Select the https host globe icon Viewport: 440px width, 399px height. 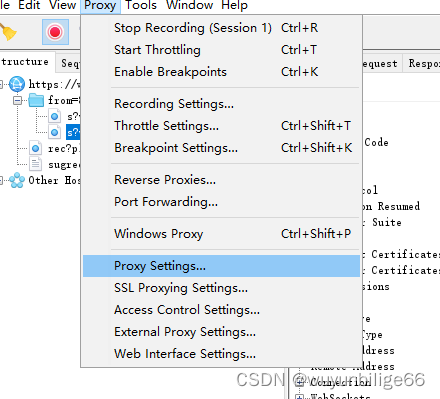tap(17, 84)
